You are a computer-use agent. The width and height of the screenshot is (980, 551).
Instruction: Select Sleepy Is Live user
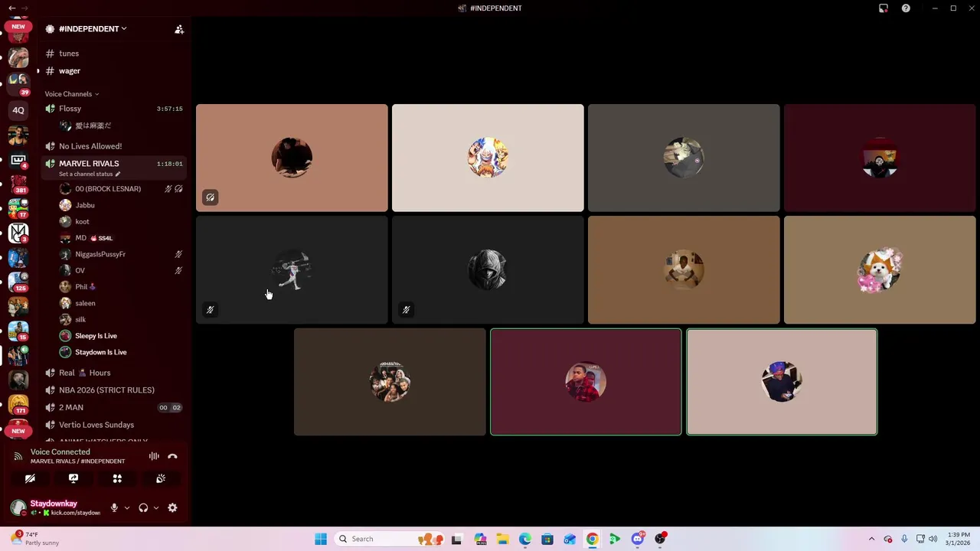[96, 336]
